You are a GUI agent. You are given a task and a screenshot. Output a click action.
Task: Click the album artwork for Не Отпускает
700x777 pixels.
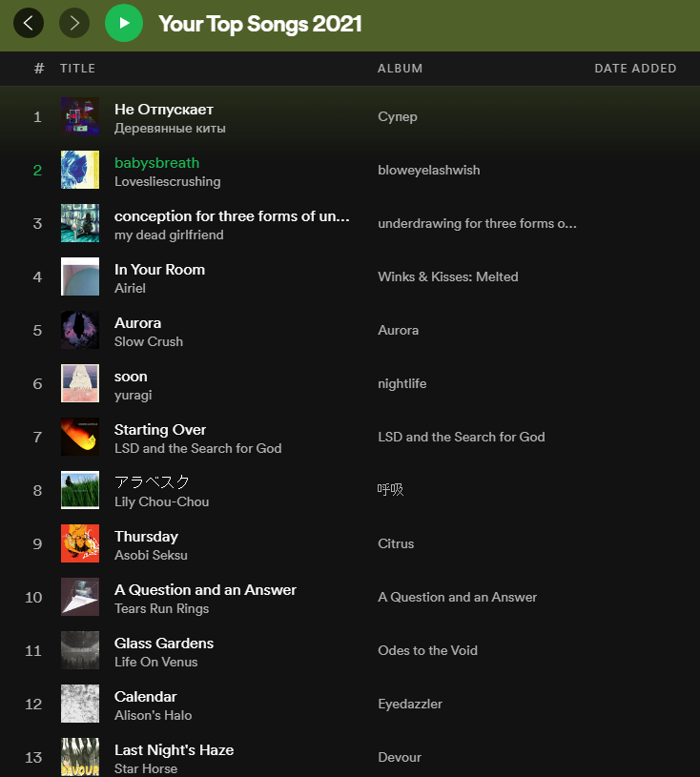tap(79, 115)
